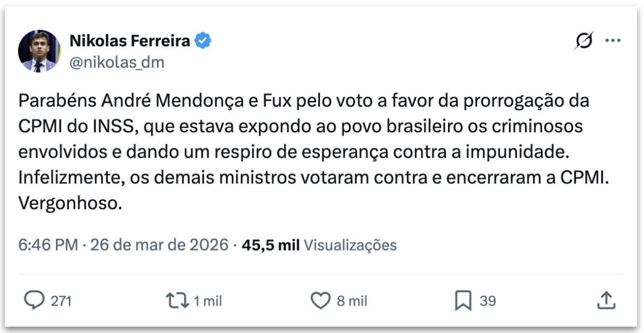Open the three-dot more options menu
Screen dimensions: 644x333
[613, 41]
